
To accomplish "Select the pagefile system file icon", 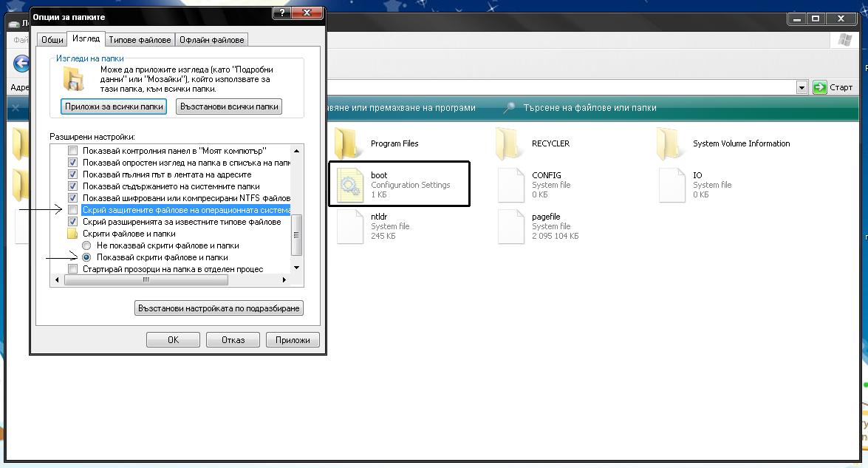I will point(510,226).
